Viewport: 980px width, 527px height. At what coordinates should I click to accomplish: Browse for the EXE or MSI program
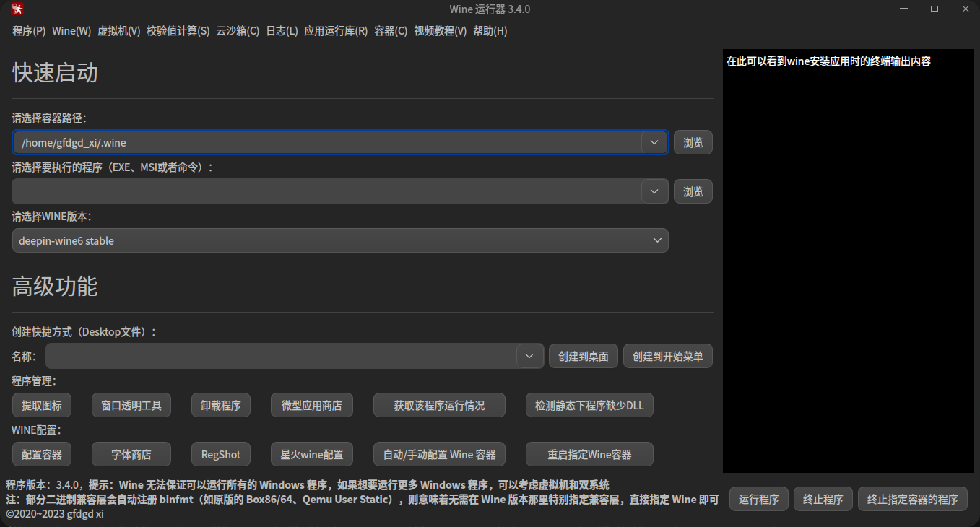pyautogui.click(x=693, y=191)
